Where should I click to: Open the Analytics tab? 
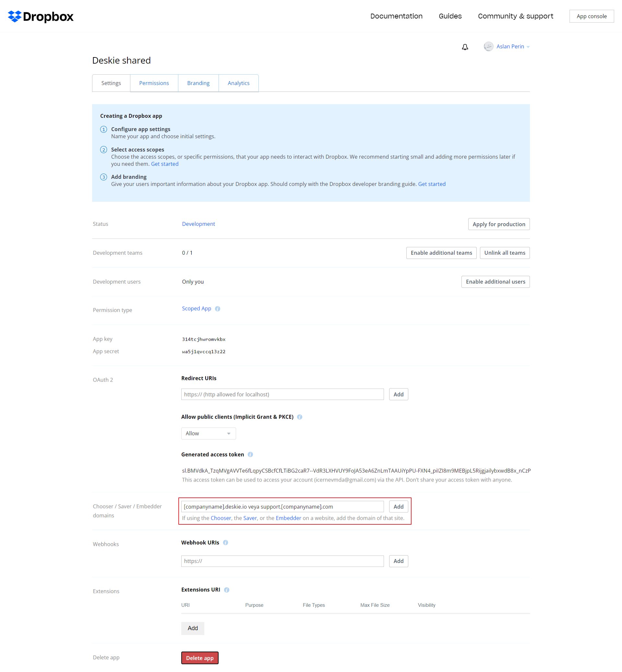(239, 83)
